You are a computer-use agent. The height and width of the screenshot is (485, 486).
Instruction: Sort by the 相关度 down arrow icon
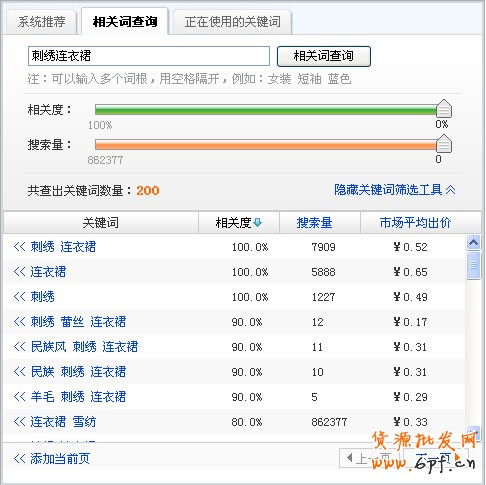click(x=258, y=222)
